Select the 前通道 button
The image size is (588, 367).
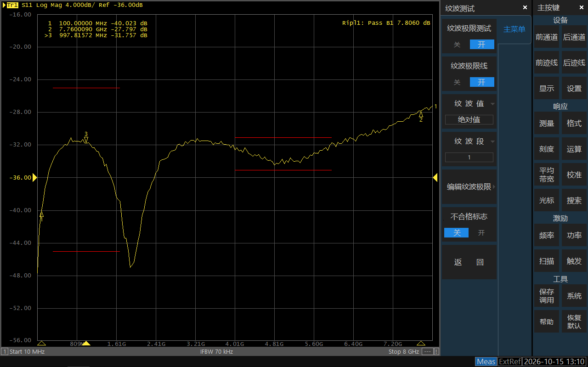point(547,37)
